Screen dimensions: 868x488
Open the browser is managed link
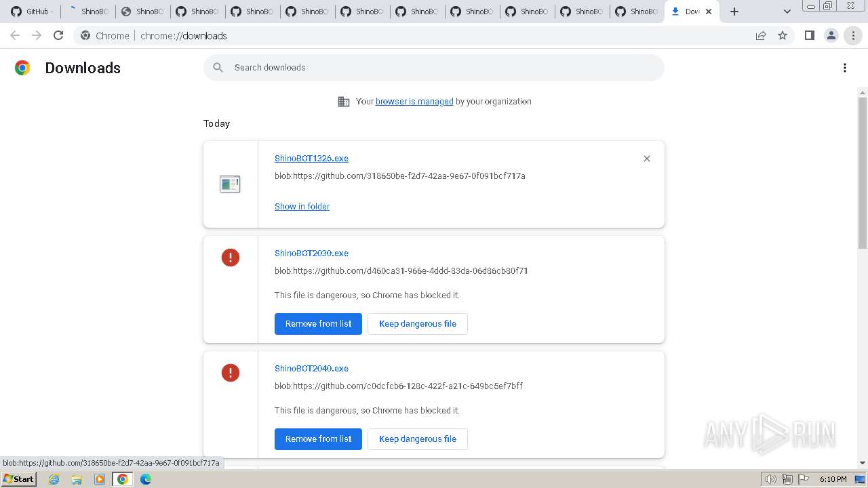(414, 101)
